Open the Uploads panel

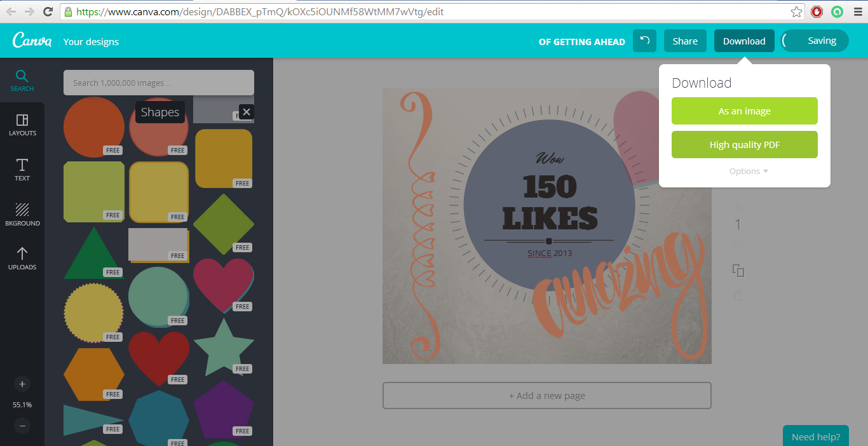click(22, 259)
